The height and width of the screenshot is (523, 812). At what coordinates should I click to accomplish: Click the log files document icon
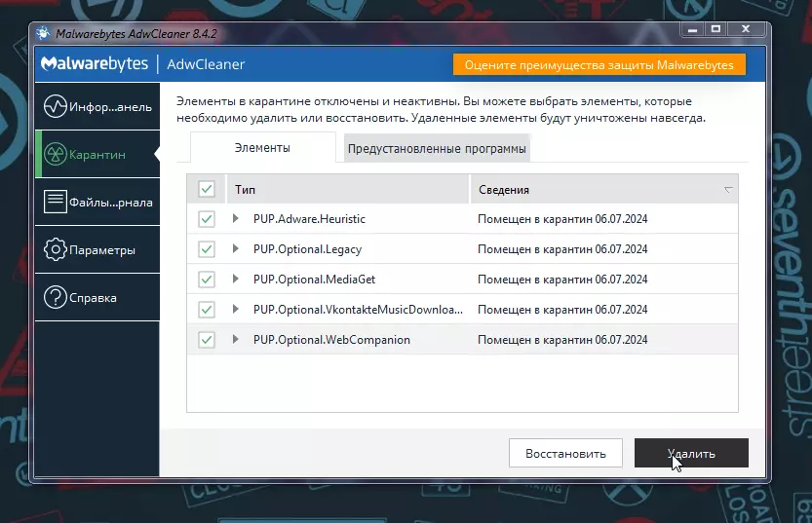[55, 202]
